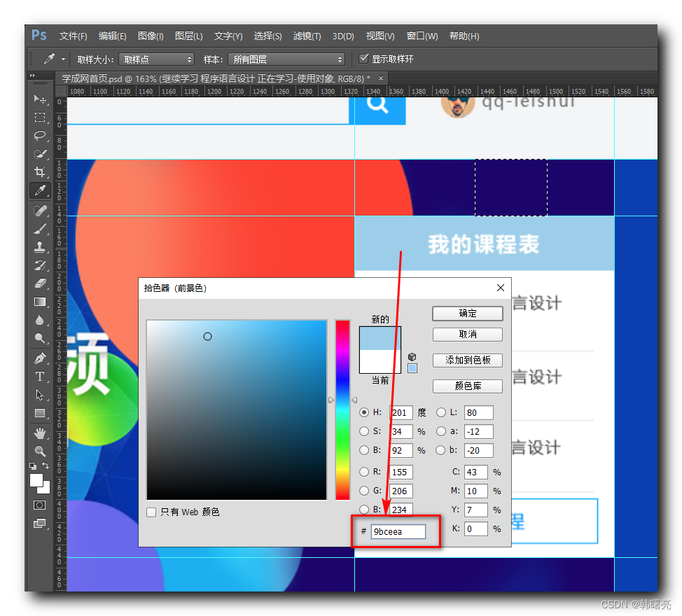Viewport: 682px width, 616px height.
Task: Select the Pen tool
Action: (x=40, y=358)
